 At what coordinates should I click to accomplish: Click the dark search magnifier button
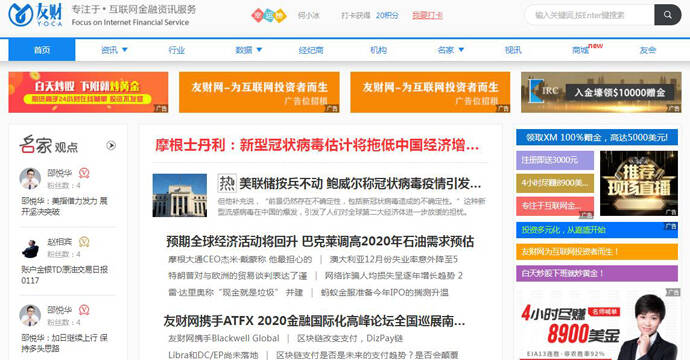click(x=668, y=15)
